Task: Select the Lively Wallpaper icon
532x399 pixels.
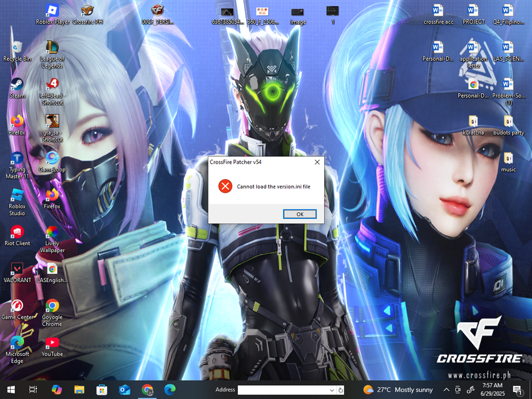Action: [52, 240]
